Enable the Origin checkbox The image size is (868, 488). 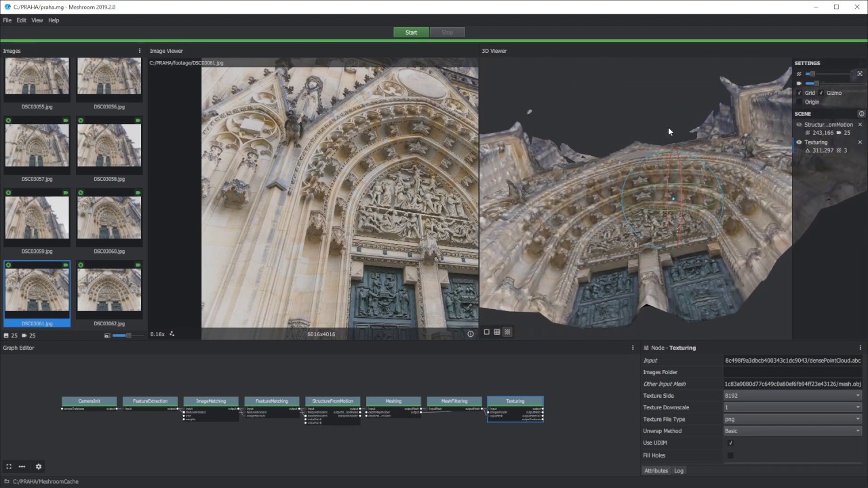(800, 102)
